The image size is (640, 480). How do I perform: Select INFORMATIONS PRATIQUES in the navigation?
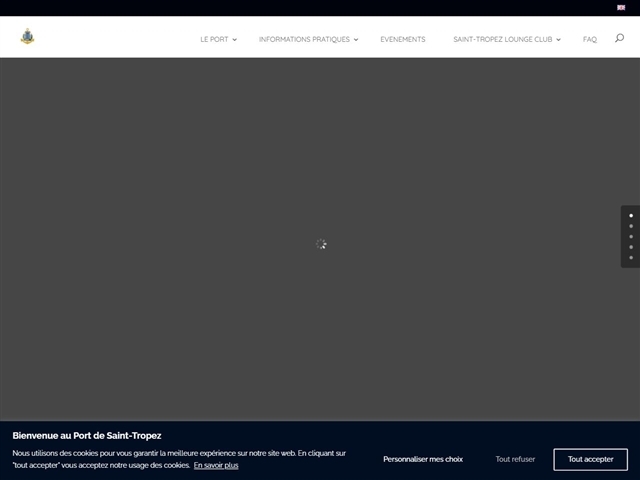pyautogui.click(x=304, y=40)
